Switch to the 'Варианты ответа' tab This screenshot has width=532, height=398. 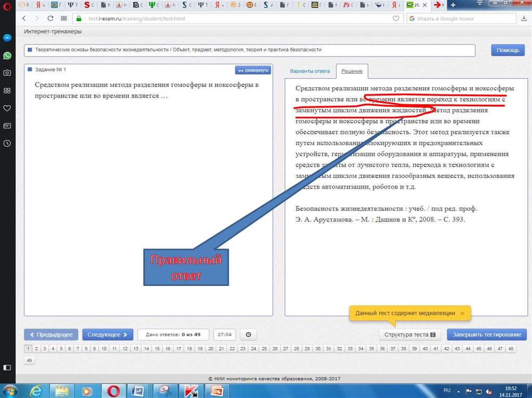[x=310, y=71]
